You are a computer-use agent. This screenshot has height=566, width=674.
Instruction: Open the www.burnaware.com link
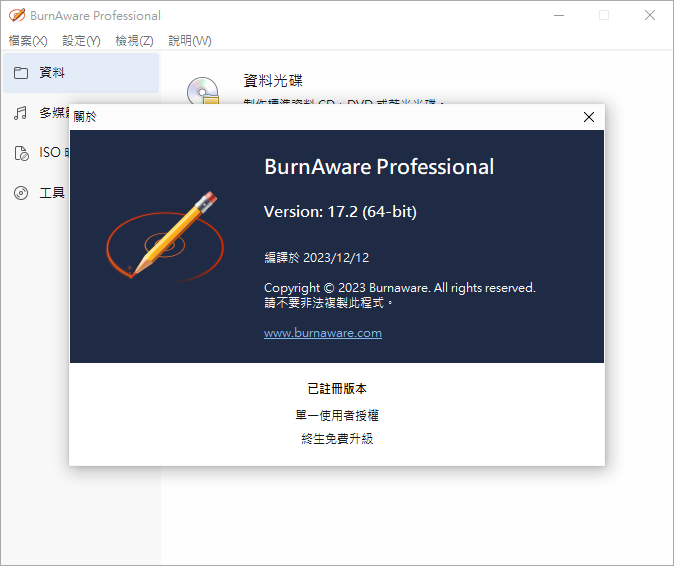pos(323,333)
